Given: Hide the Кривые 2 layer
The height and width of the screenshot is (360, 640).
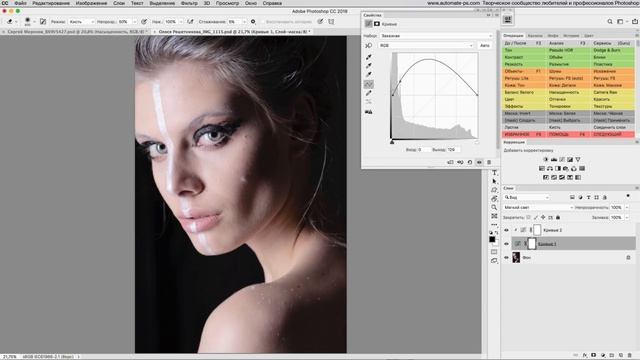Looking at the screenshot, I should click(507, 230).
